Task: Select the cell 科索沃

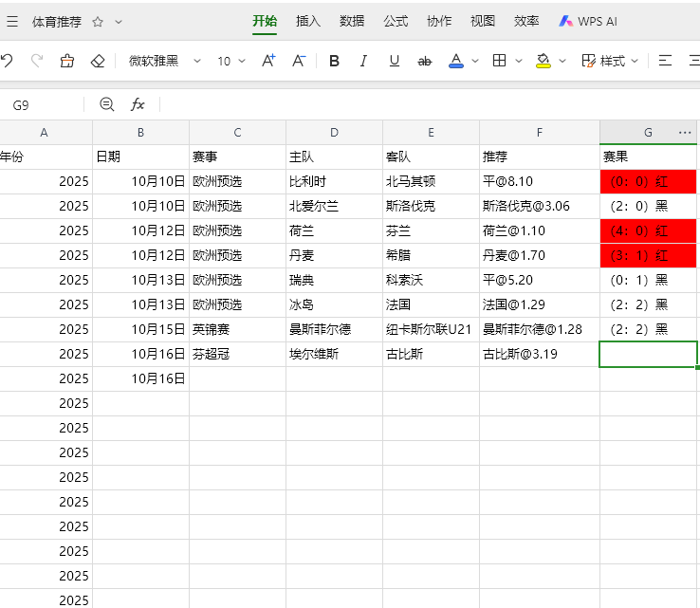Action: (431, 281)
